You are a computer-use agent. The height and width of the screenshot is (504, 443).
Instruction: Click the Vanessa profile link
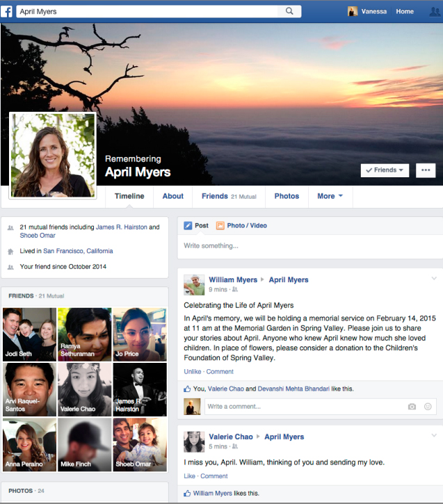[x=374, y=11]
